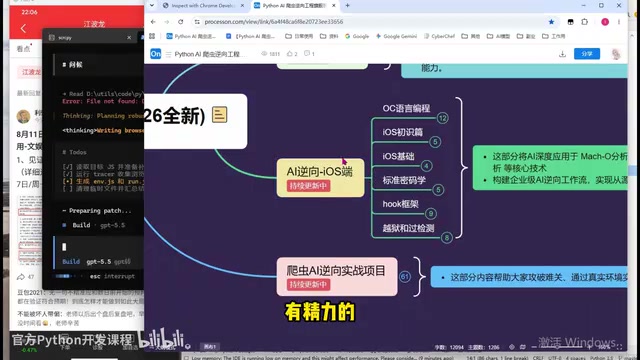
Task: Open the AI模型 bookmarks folder
Action: click(x=498, y=36)
